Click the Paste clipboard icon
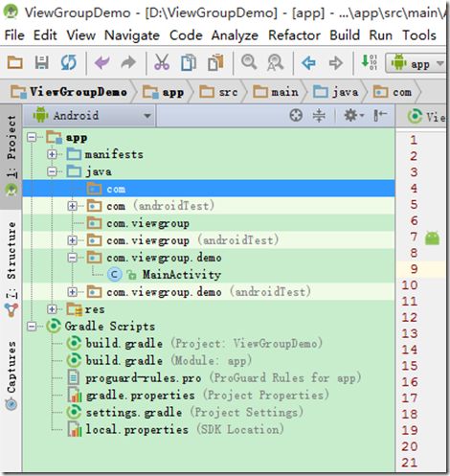 215,62
